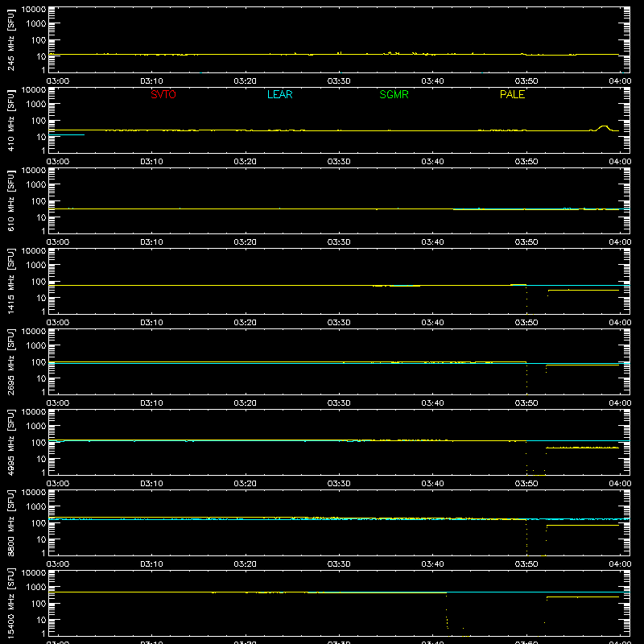This screenshot has width=644, height=644.
Task: Click the 100 tick label on 4995 MHz axis
Action: coord(39,442)
